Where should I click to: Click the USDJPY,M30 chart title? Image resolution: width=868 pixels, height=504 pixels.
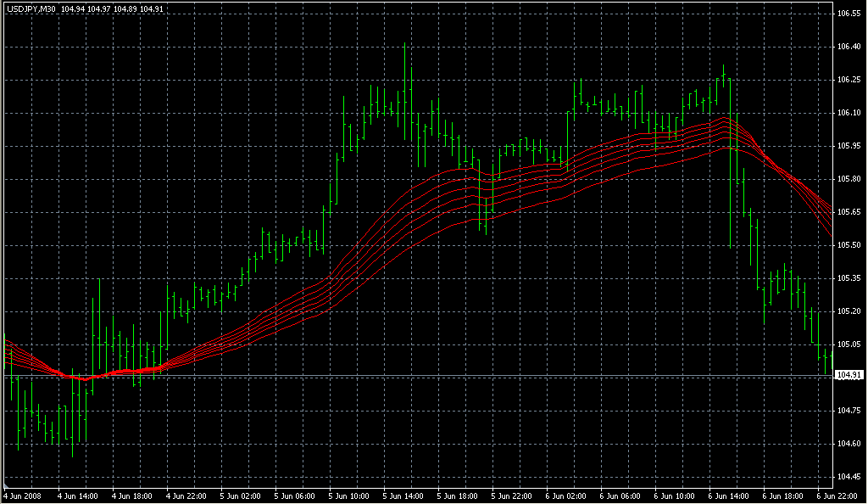(x=31, y=8)
